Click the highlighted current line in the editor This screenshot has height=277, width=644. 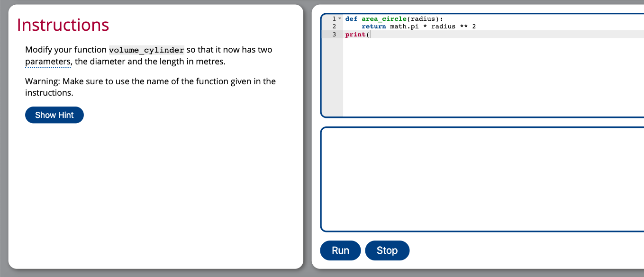[474, 34]
